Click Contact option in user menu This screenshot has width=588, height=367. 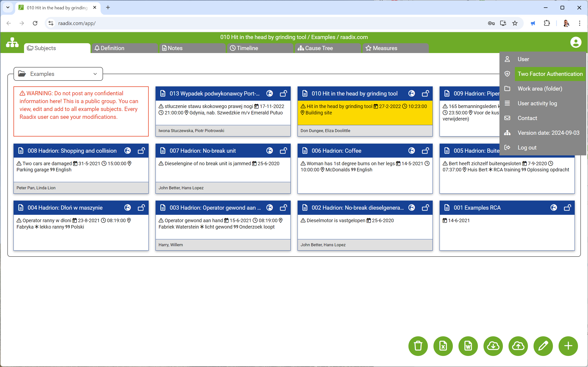click(528, 118)
